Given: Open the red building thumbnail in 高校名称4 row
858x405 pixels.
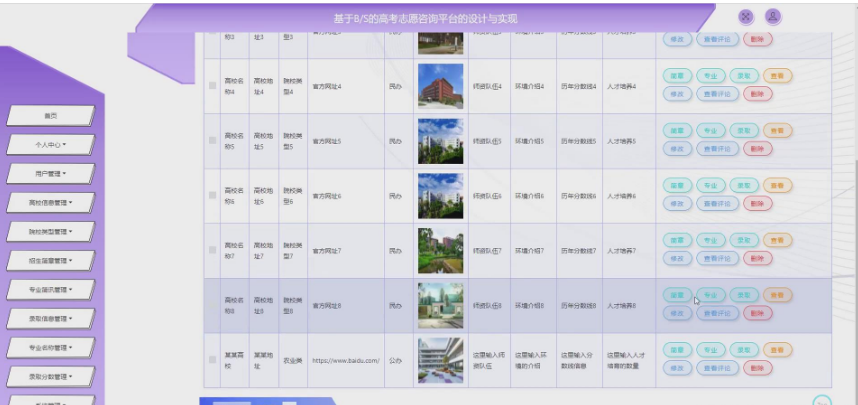Looking at the screenshot, I should pyautogui.click(x=440, y=86).
